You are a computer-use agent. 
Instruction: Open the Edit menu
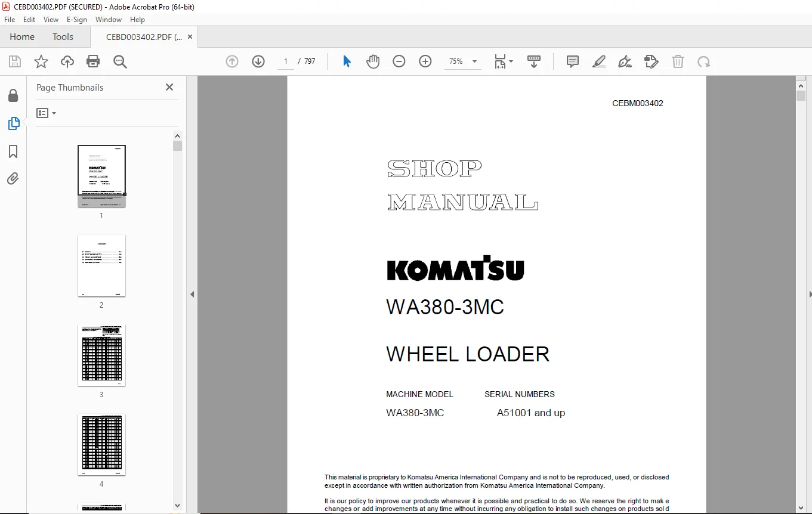[x=29, y=20]
